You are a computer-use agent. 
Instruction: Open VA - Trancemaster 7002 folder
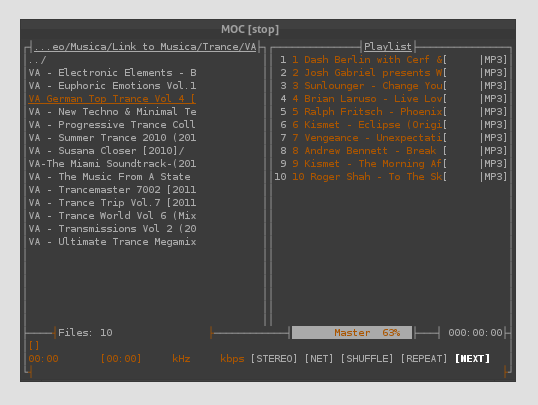click(x=112, y=190)
